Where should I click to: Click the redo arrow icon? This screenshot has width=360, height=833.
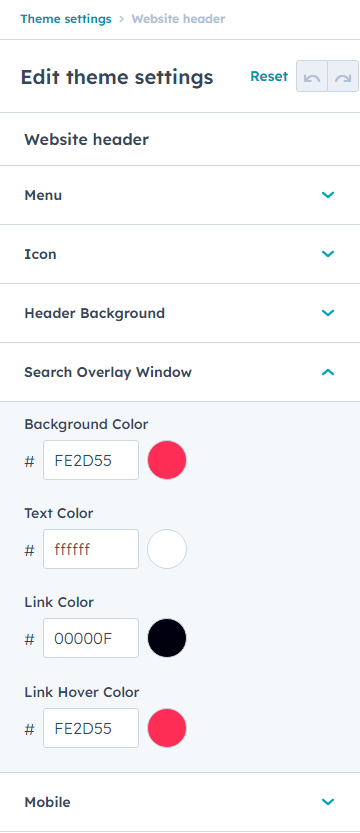(344, 78)
